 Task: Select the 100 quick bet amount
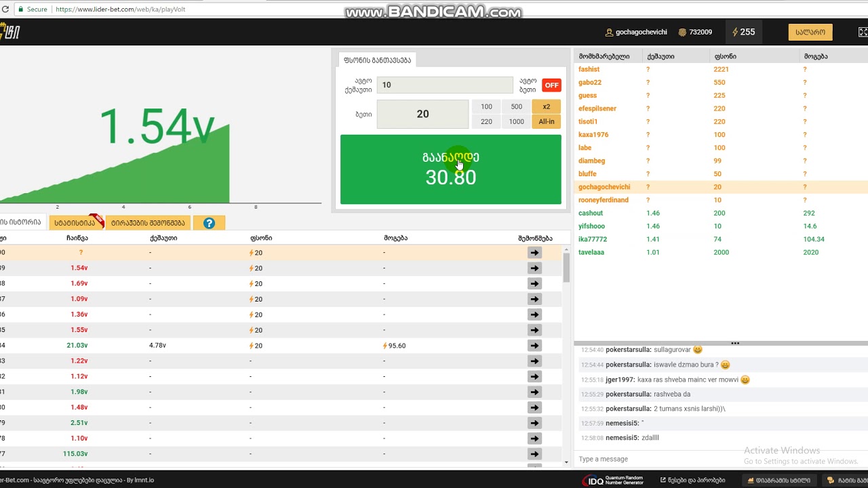(486, 106)
